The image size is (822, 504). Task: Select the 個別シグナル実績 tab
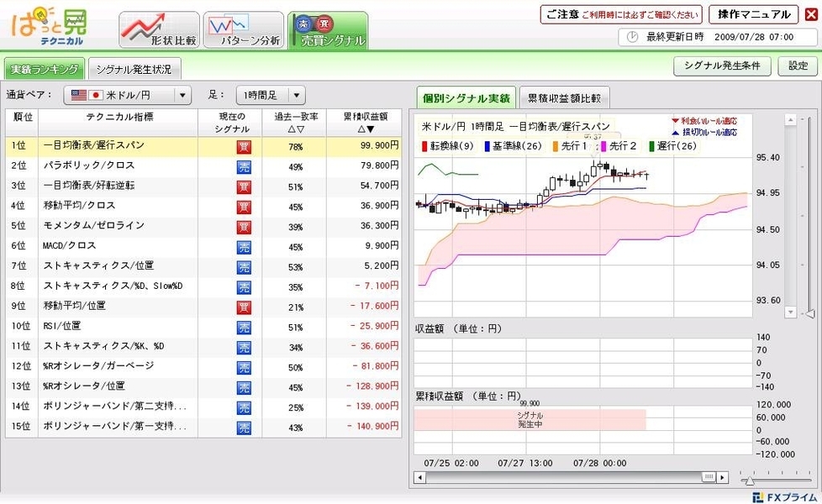pyautogui.click(x=466, y=98)
